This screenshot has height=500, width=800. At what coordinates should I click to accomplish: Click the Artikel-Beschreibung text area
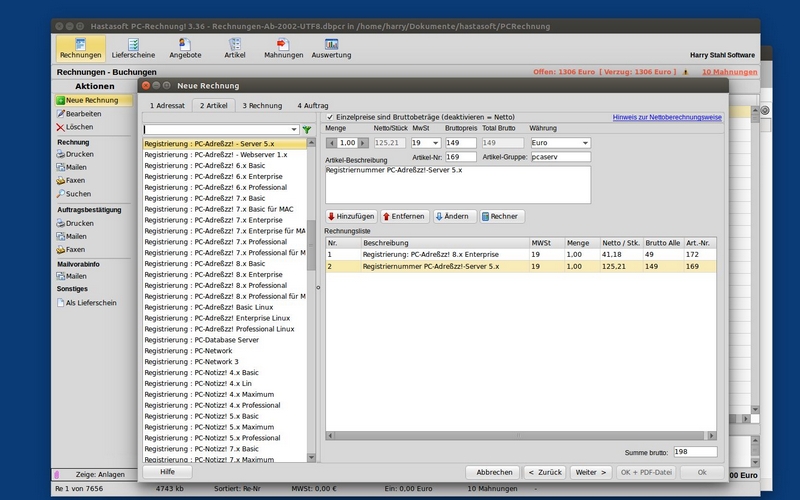pos(458,185)
